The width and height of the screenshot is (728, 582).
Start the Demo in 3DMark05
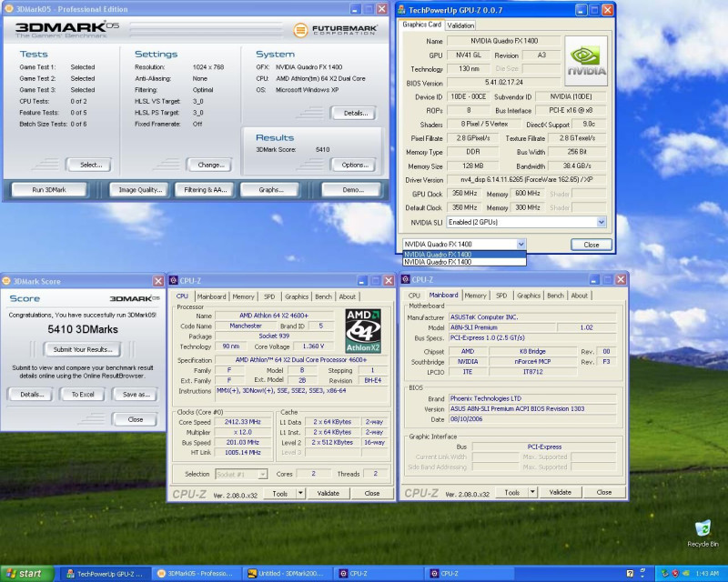tap(351, 190)
